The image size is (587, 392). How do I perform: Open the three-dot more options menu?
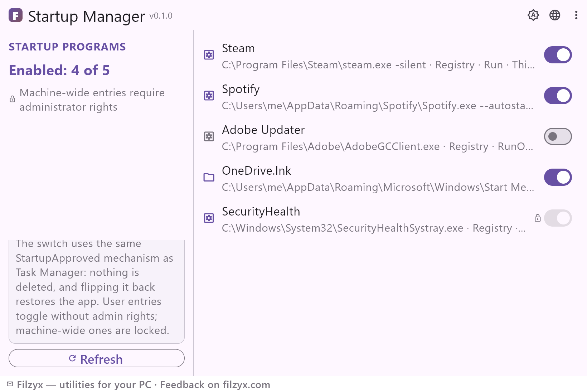click(576, 15)
